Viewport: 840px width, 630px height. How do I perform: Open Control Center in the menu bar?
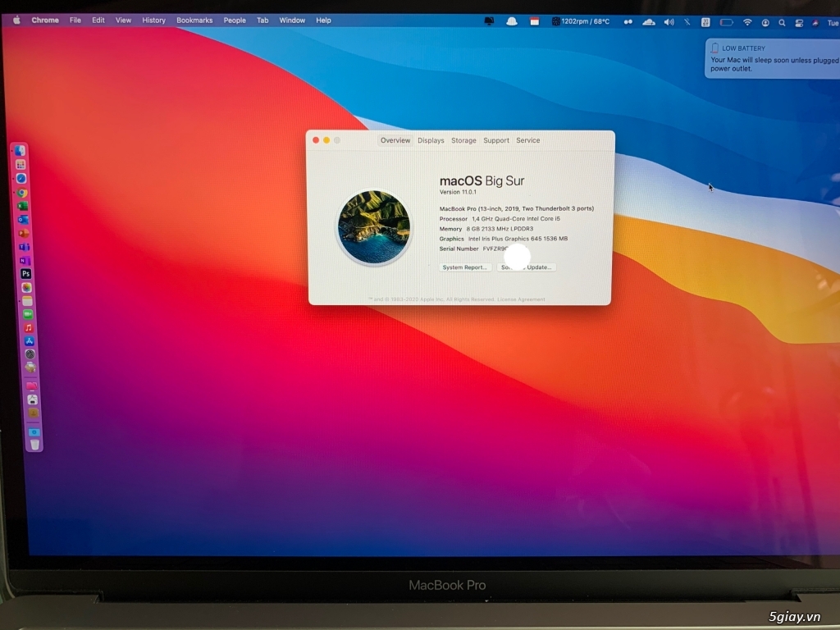coord(799,23)
